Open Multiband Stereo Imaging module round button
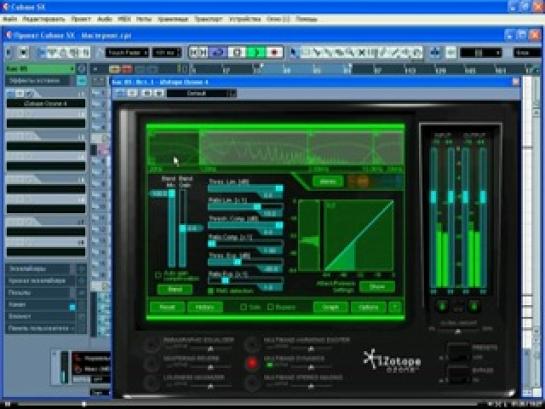Screen dimensions: 545x409 [x=252, y=382]
